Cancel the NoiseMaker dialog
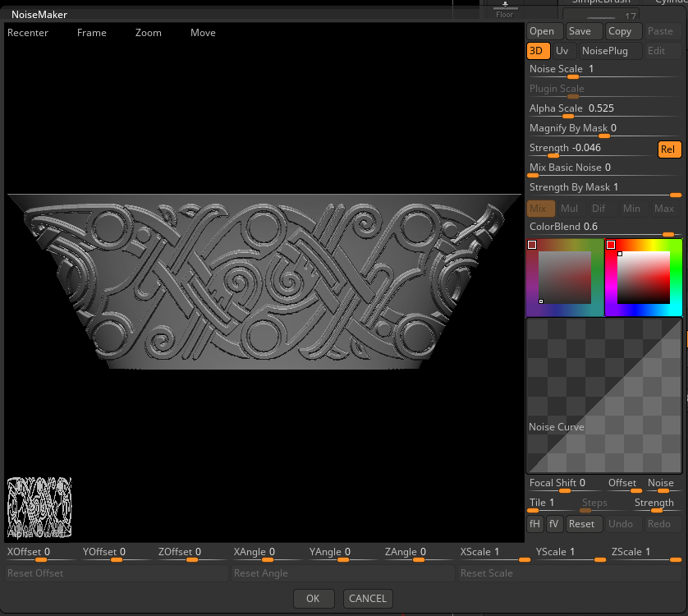This screenshot has height=616, width=688. click(368, 599)
